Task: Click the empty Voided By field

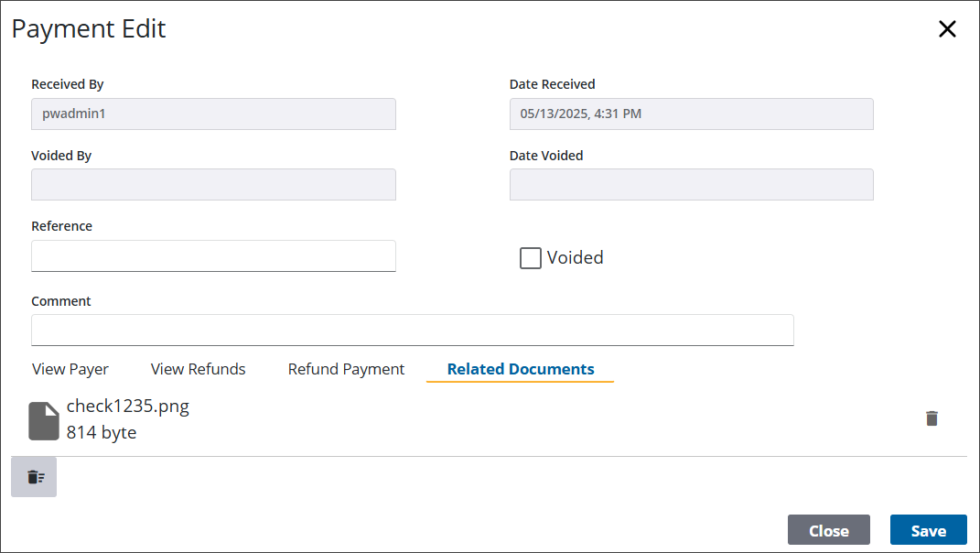Action: [213, 185]
